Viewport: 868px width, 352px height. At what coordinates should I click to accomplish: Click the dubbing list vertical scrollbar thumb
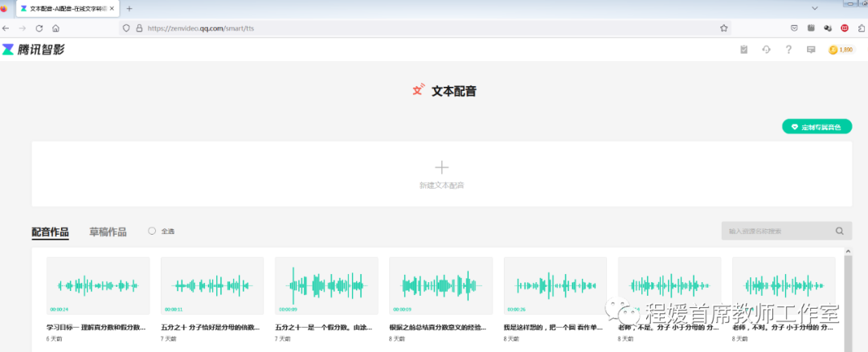[848, 303]
